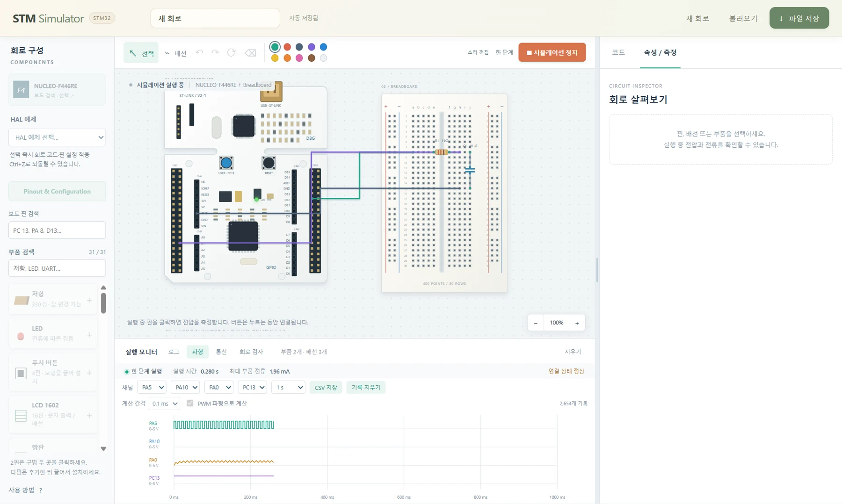842x504 pixels.
Task: Open the 0.1 ms 계산 간격 dropdown
Action: [164, 403]
